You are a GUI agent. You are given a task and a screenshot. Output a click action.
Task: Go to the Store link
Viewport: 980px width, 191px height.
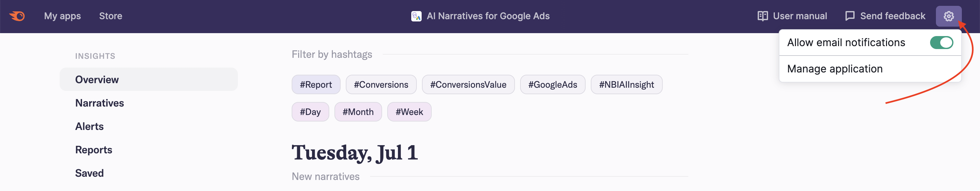[111, 16]
